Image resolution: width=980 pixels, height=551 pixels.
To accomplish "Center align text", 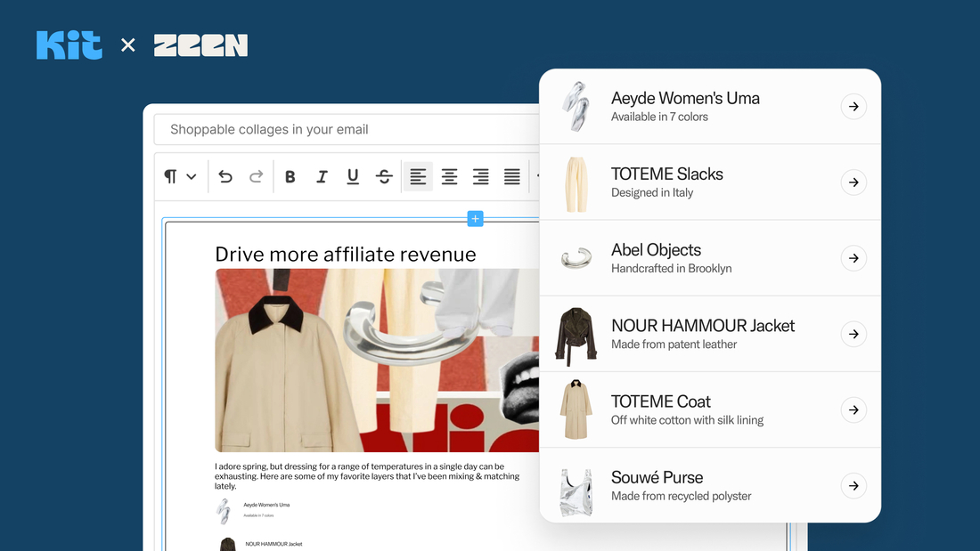I will [449, 177].
